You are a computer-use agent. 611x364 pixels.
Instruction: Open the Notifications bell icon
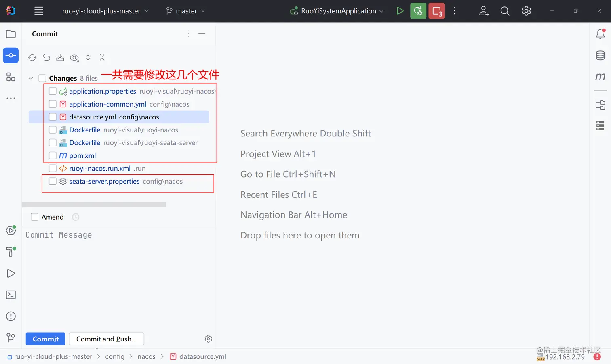click(x=600, y=34)
